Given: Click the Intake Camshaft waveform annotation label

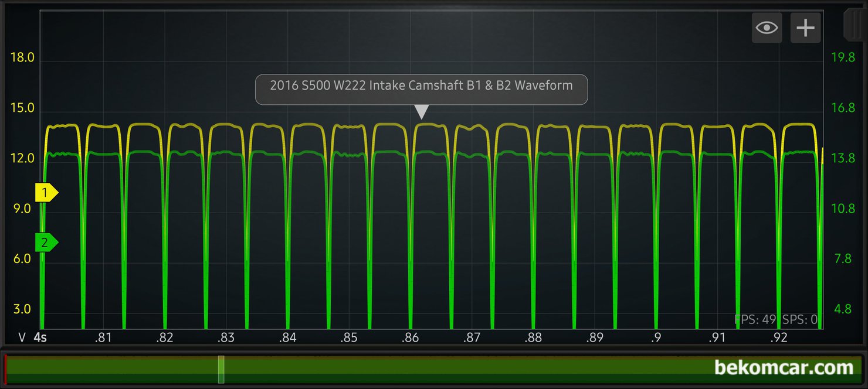Looking at the screenshot, I should point(421,86).
